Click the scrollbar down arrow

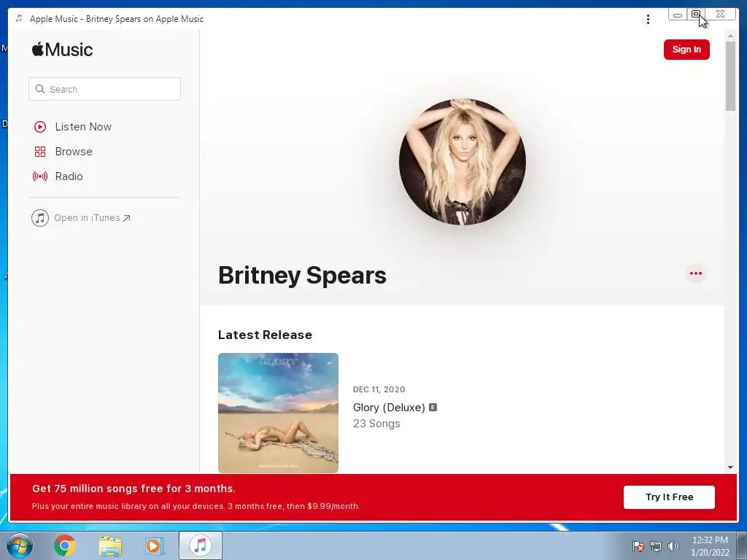(x=730, y=467)
